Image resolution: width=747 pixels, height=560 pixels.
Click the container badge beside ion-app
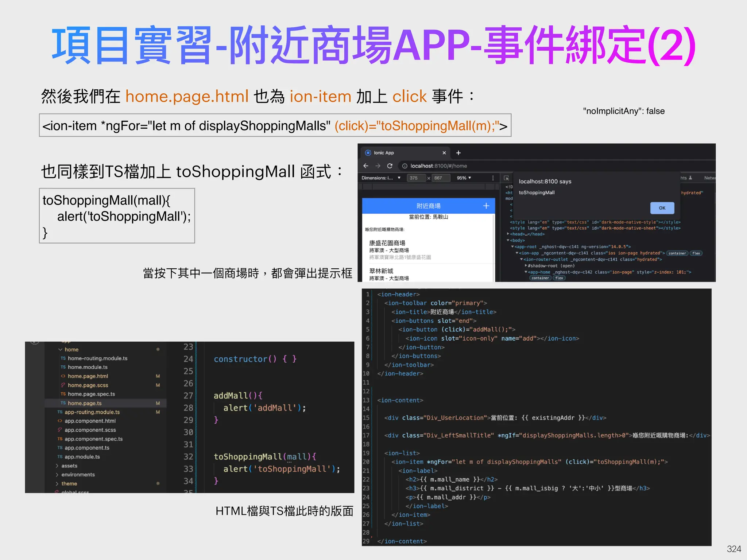pyautogui.click(x=677, y=253)
